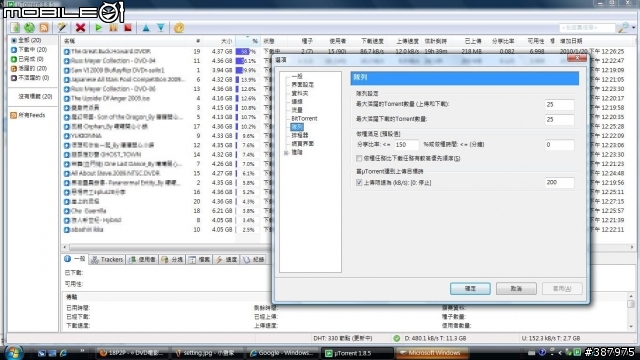Select 已完成 (0) in the sidebar
Image resolution: width=640 pixels, height=360 pixels.
pos(28,59)
